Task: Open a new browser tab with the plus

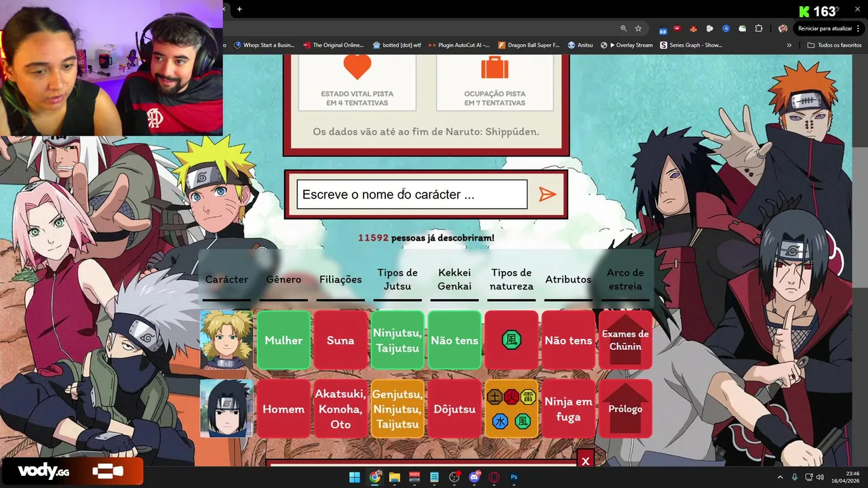Action: [239, 9]
